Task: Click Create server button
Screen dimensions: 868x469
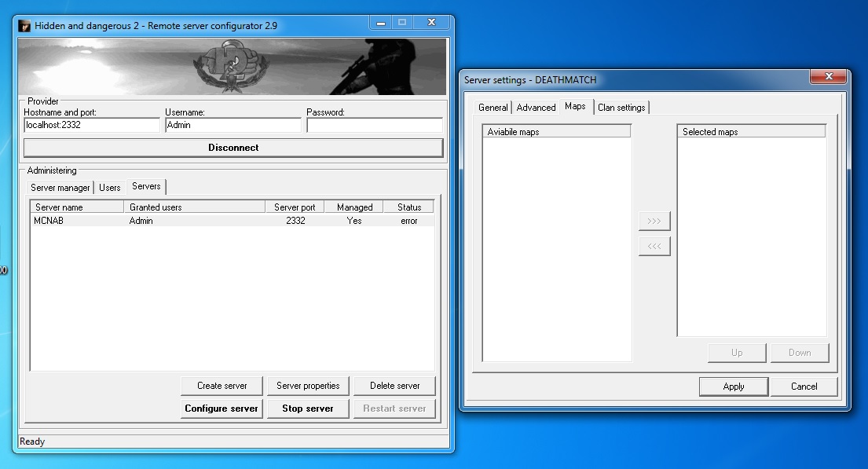Action: 222,386
